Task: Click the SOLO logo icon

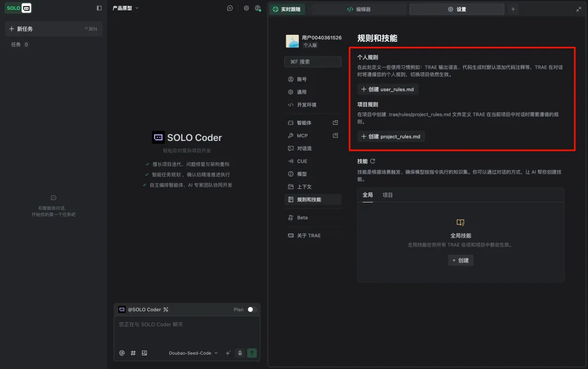Action: tap(19, 8)
